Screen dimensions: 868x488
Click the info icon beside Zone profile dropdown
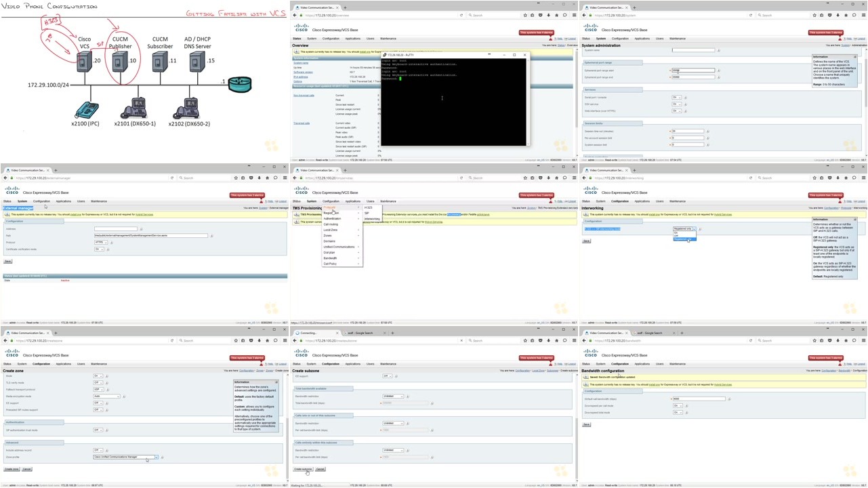point(163,457)
